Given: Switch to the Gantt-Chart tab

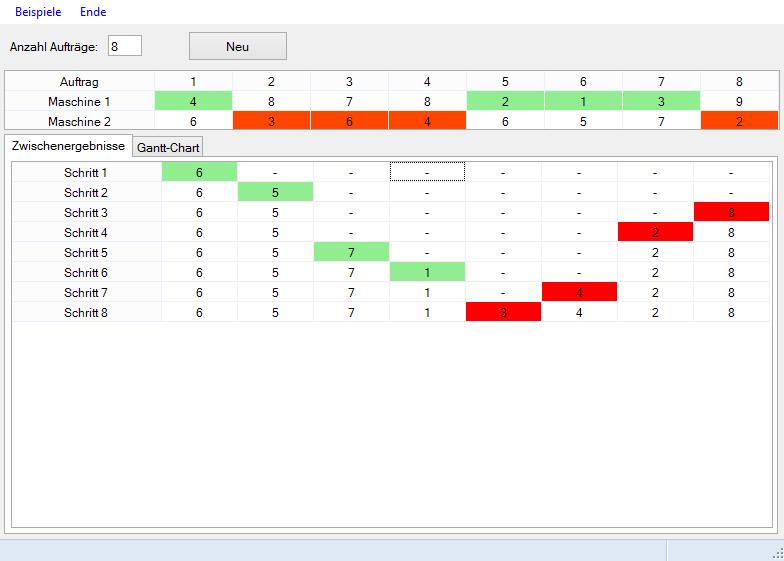Looking at the screenshot, I should coord(169,147).
